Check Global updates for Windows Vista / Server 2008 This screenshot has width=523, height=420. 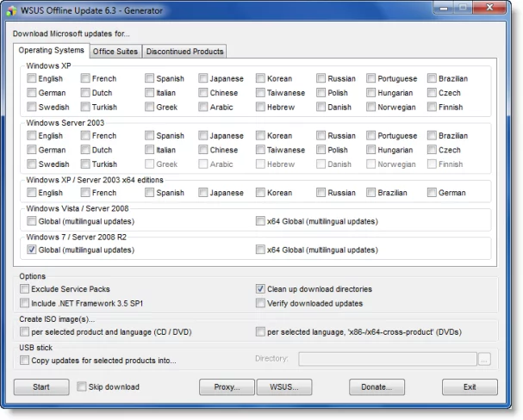pyautogui.click(x=32, y=221)
